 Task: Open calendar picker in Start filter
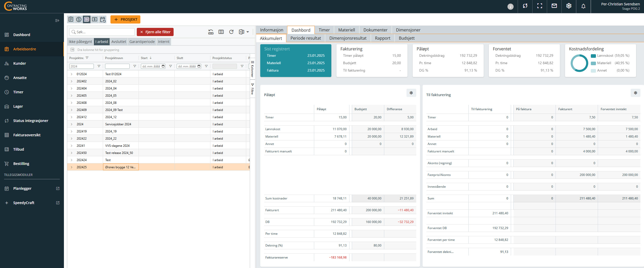pos(163,66)
